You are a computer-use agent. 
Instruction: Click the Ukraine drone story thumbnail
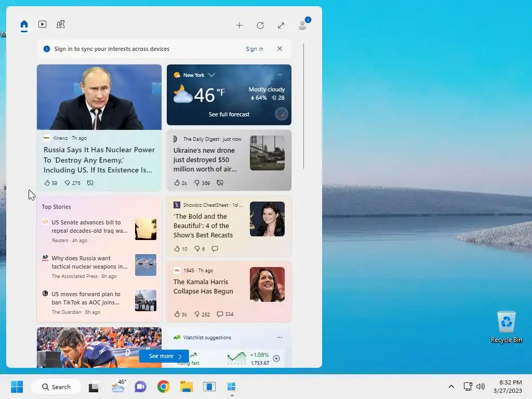coord(268,153)
